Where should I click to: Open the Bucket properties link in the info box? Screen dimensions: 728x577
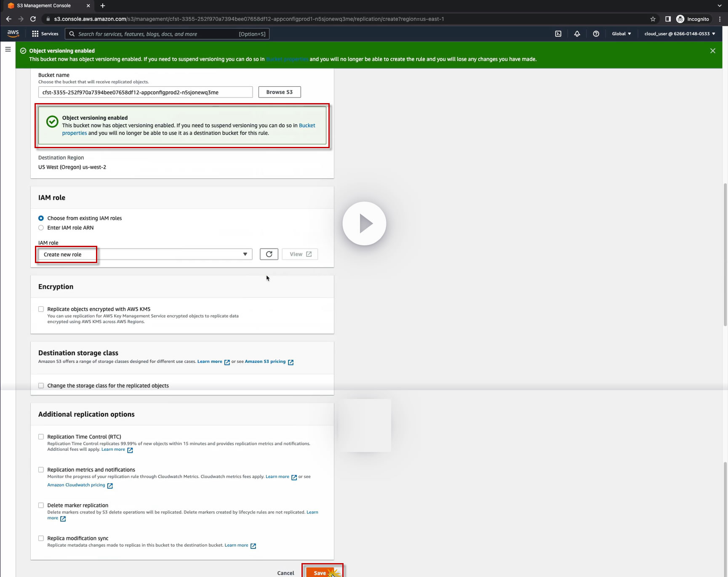(x=307, y=125)
